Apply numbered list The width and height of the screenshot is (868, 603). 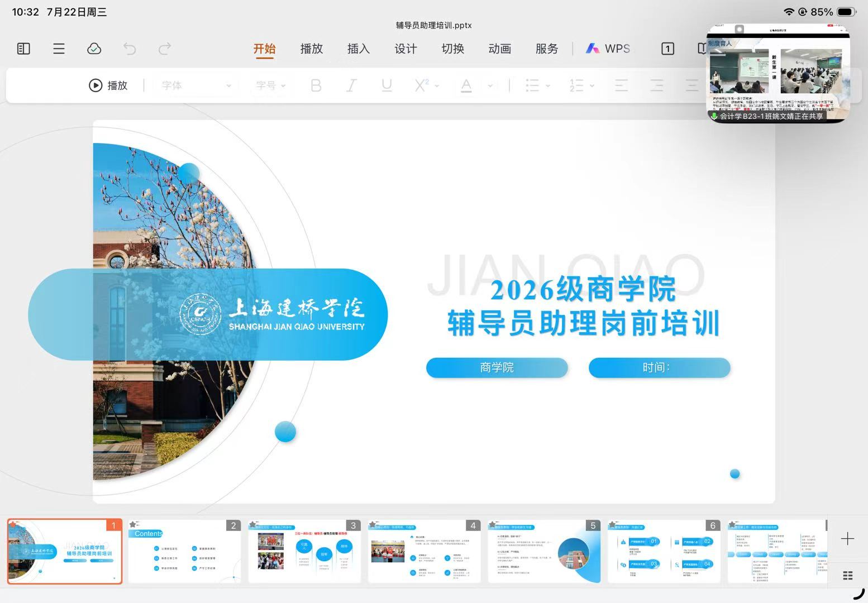[576, 85]
